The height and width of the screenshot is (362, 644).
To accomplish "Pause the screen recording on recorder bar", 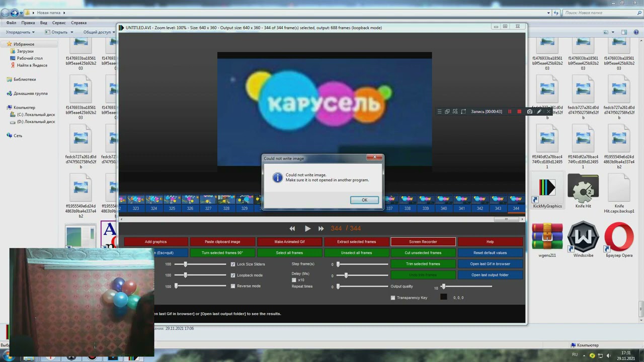I will point(510,112).
